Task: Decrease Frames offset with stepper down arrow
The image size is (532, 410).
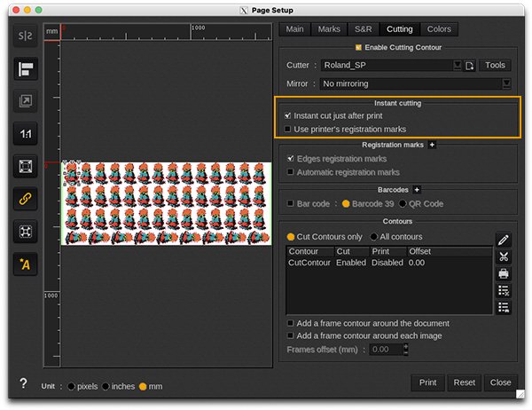Action: 406,352
